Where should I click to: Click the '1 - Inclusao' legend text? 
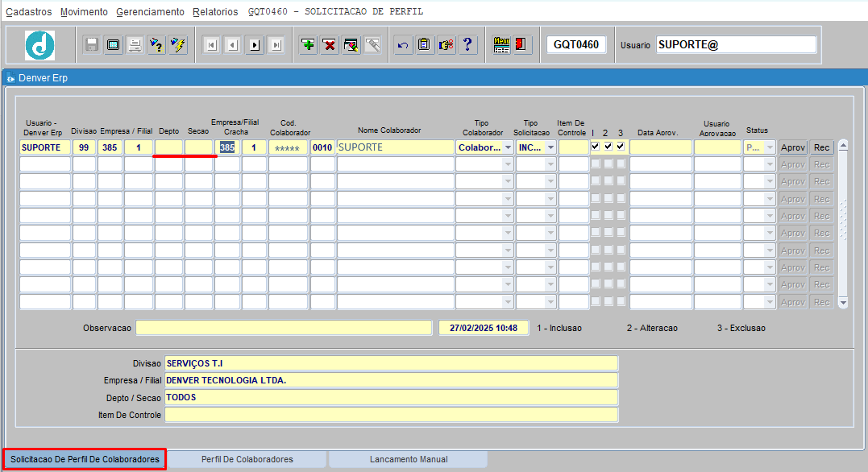click(559, 328)
